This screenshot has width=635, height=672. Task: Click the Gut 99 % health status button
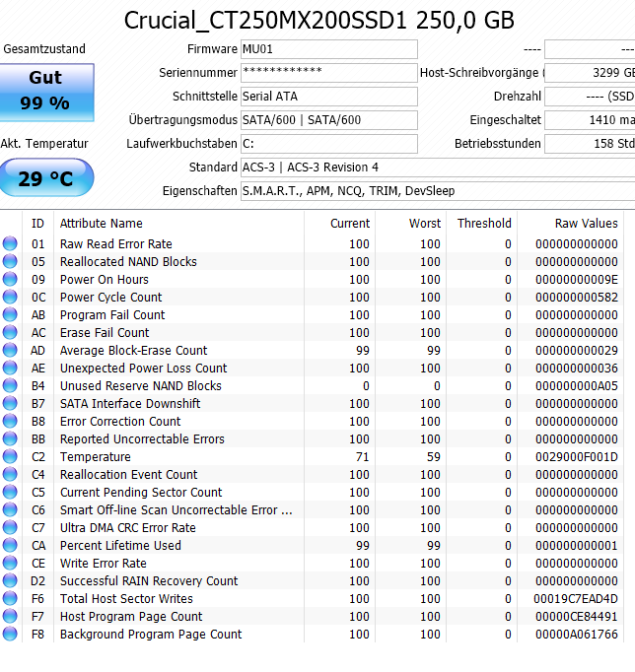(46, 93)
